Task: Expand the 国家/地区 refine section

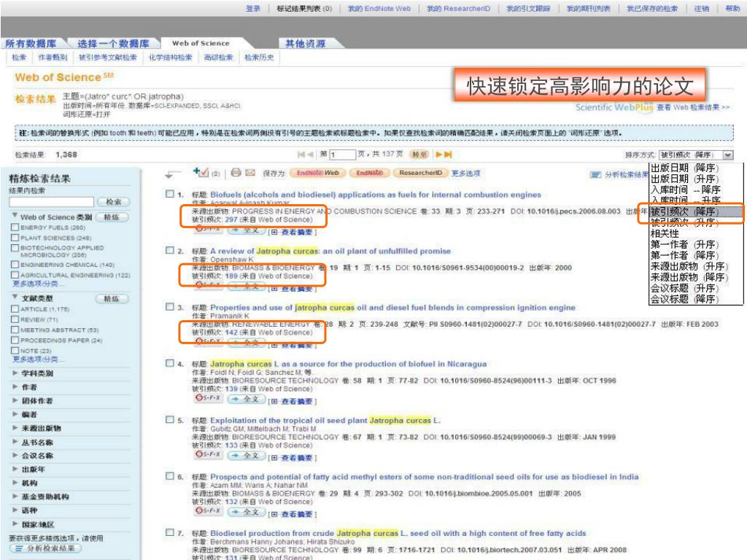Action: tap(15, 524)
